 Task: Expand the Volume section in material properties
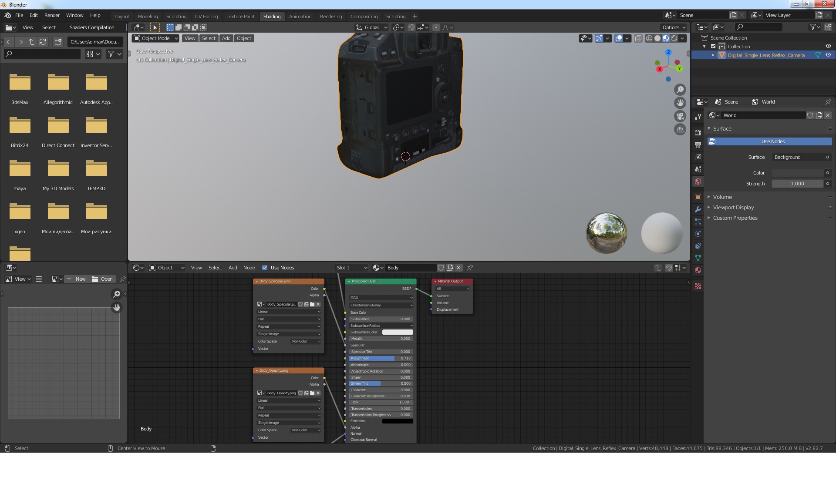pos(722,196)
